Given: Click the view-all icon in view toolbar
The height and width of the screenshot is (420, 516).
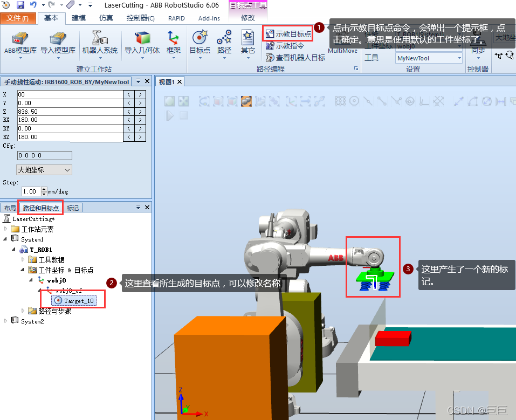Looking at the screenshot, I should point(170,101).
